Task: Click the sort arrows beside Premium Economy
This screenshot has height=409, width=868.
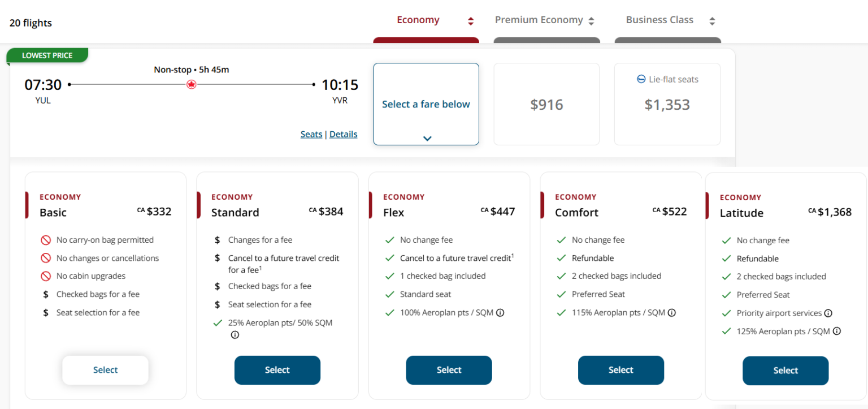Action: [x=592, y=20]
